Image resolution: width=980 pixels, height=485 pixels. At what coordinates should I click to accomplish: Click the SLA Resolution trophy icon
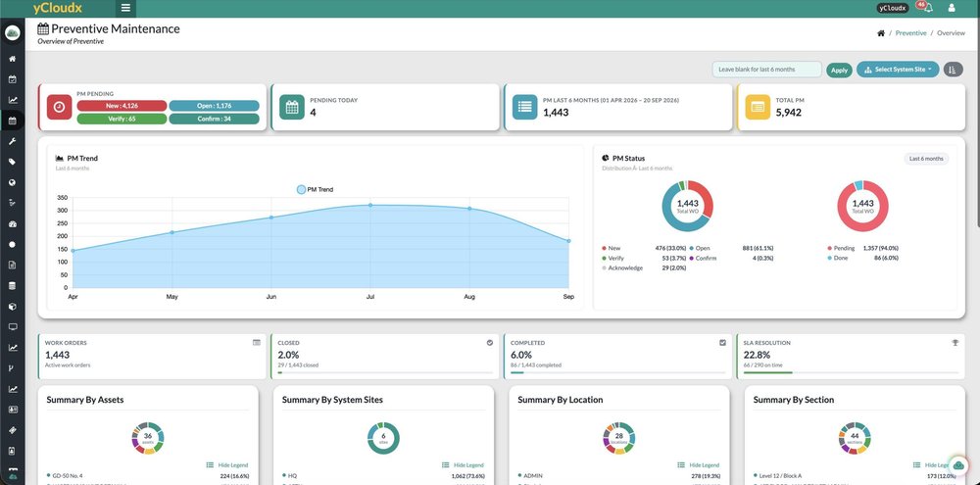pyautogui.click(x=955, y=343)
